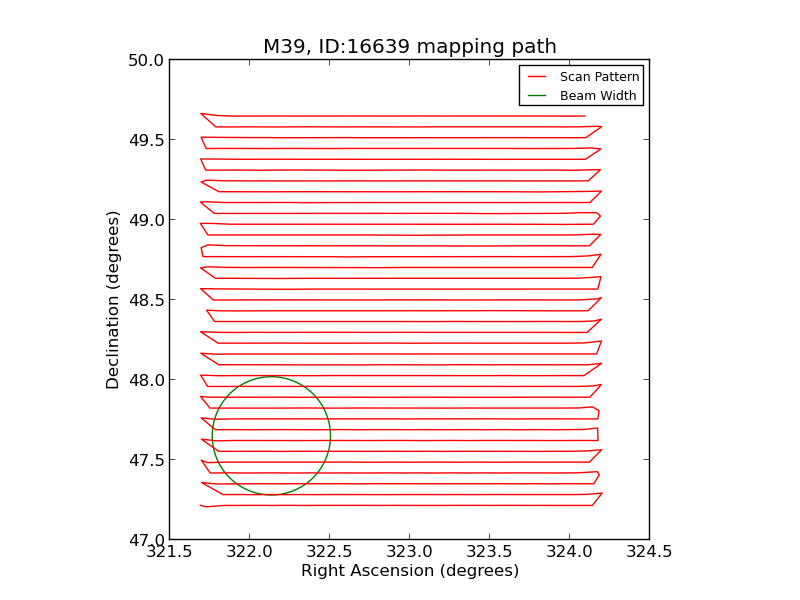
Task: Click the y-axis tick label 49.5
Action: pyautogui.click(x=146, y=140)
